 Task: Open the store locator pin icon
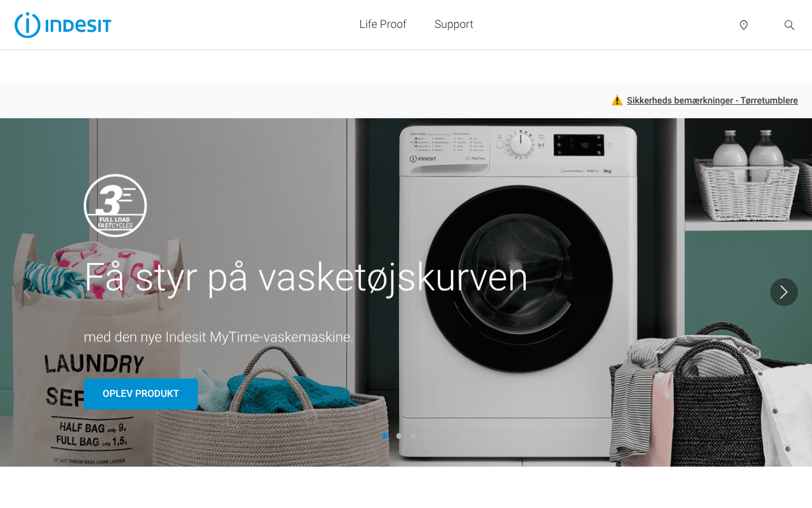tap(743, 25)
